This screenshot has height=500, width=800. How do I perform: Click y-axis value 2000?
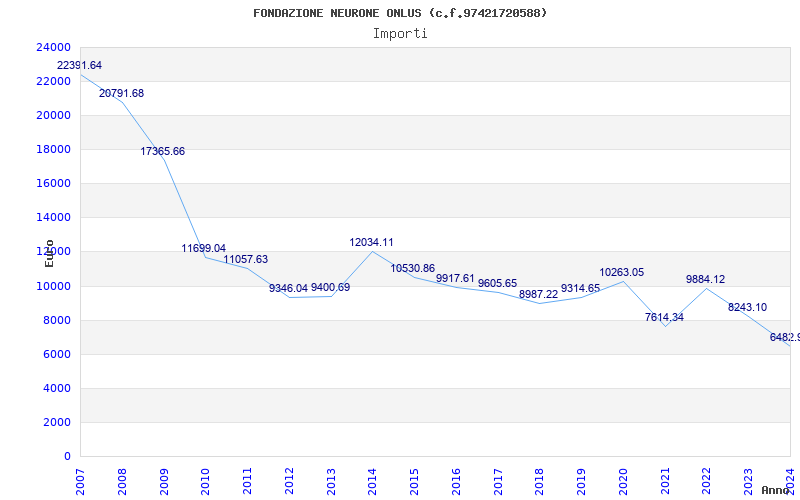(x=56, y=422)
